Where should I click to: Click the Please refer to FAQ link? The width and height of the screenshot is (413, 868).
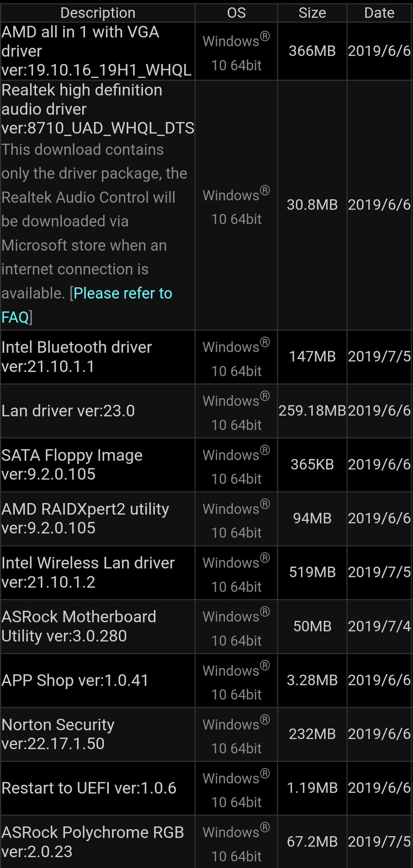click(122, 294)
